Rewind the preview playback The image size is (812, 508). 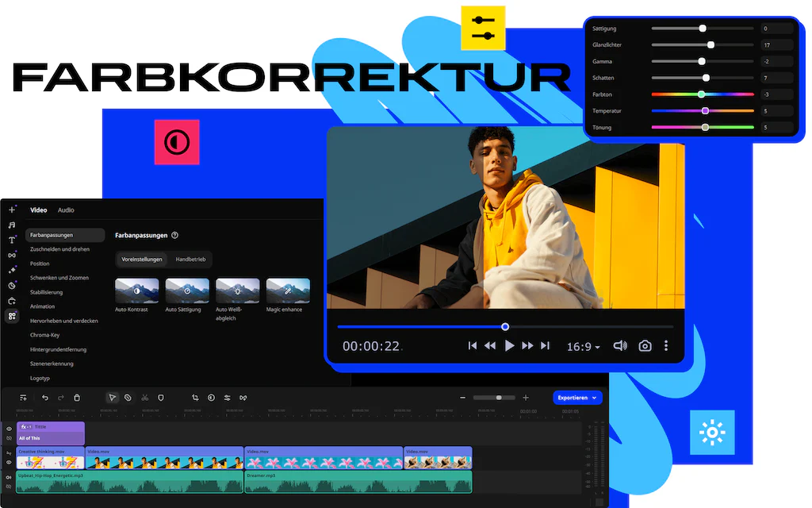[490, 346]
